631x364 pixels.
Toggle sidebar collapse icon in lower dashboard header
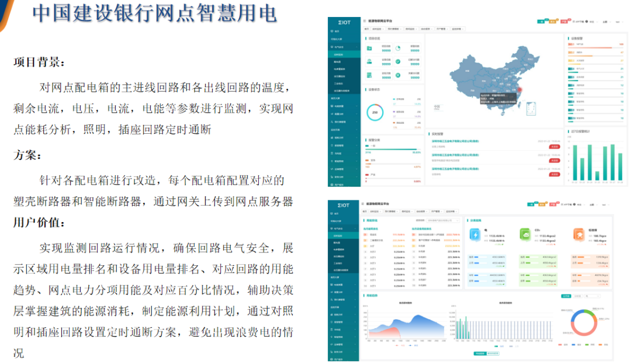[x=363, y=204]
